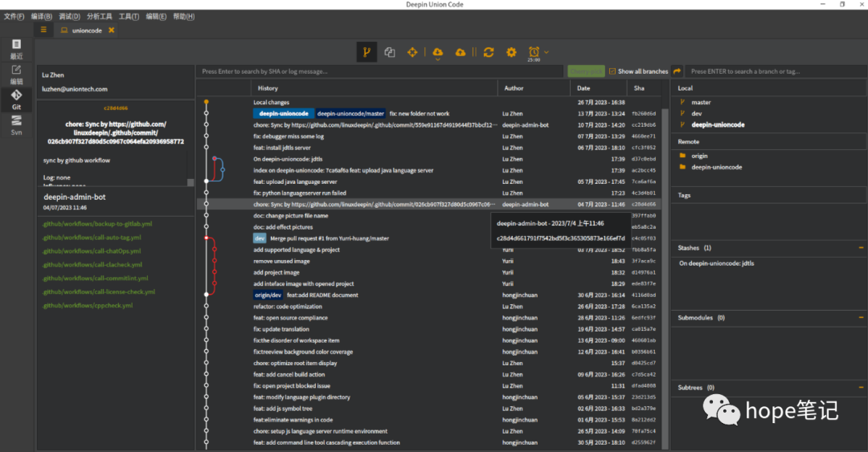Image resolution: width=868 pixels, height=452 pixels.
Task: Pull changes with the cloud download icon
Action: (438, 51)
